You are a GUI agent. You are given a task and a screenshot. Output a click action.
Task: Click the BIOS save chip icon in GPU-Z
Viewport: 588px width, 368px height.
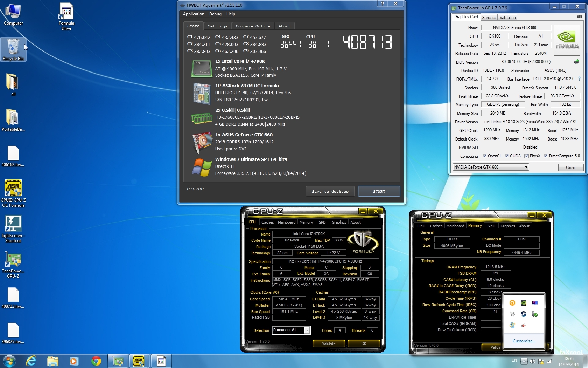click(x=576, y=62)
